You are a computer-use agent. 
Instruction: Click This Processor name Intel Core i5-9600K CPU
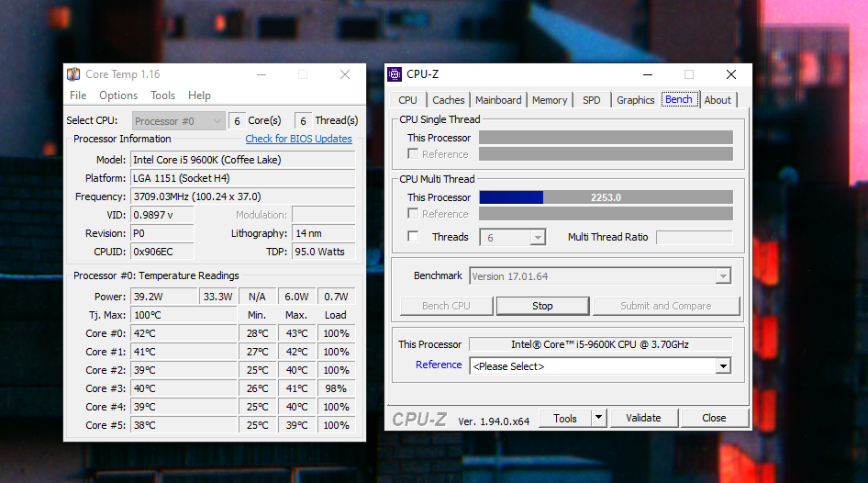600,344
